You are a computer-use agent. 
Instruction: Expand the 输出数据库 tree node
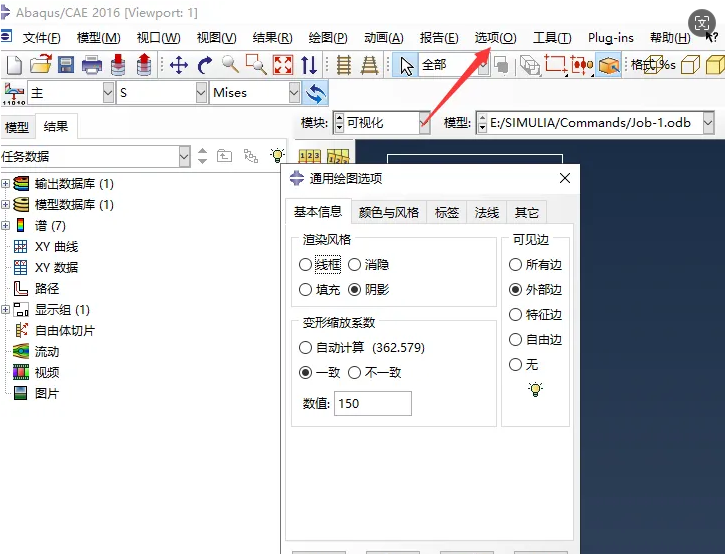[6, 184]
